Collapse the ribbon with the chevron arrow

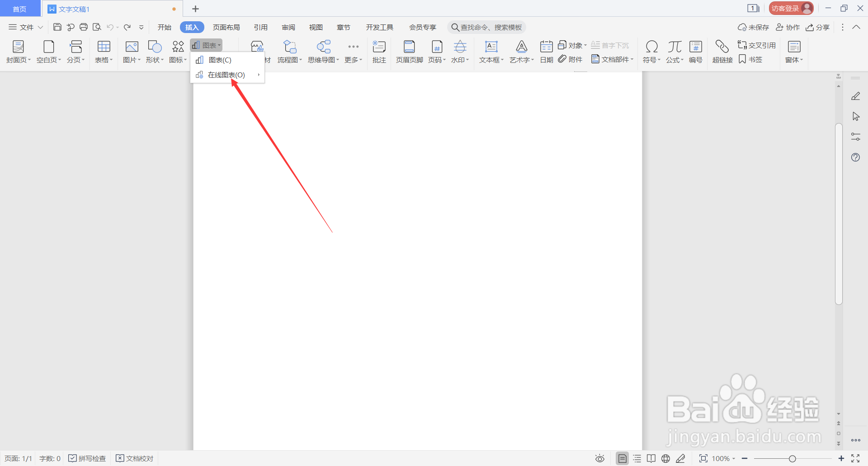click(856, 27)
